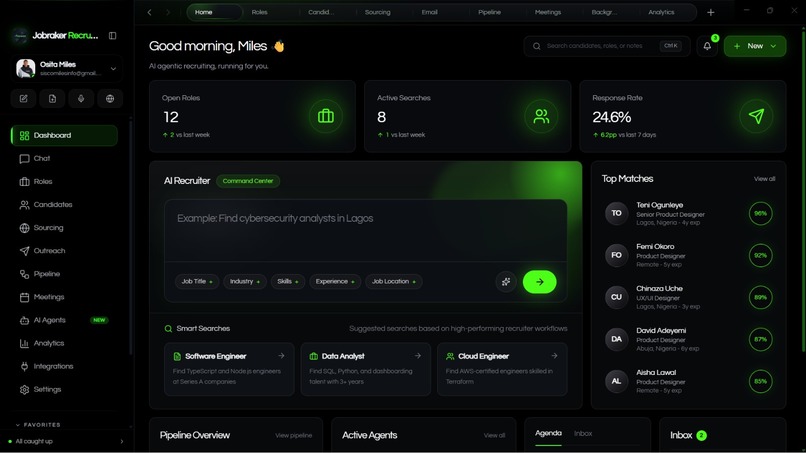806x453 pixels.
Task: Click the microphone icon under profile
Action: coord(81,99)
